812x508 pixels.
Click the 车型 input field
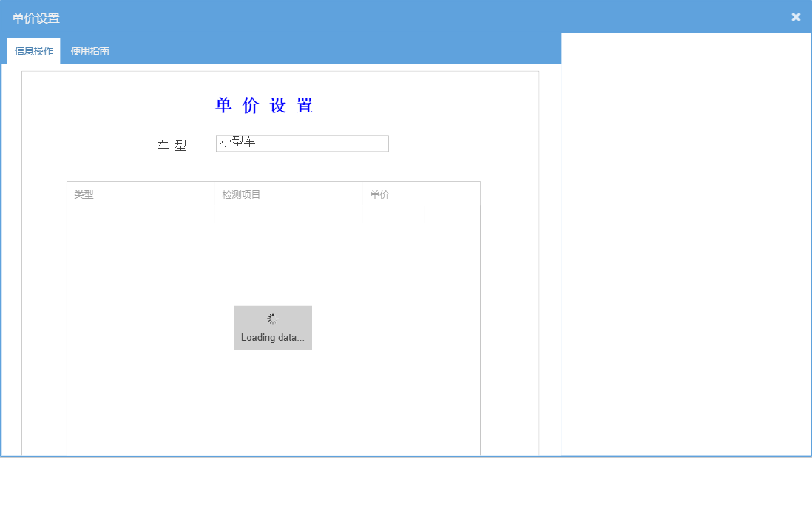(x=302, y=143)
